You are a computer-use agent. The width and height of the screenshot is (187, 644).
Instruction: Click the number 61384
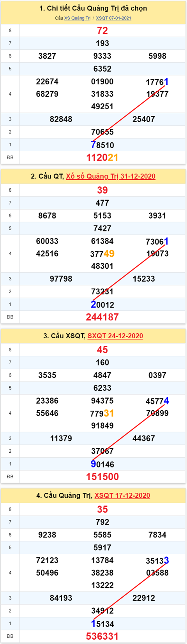click(x=102, y=241)
